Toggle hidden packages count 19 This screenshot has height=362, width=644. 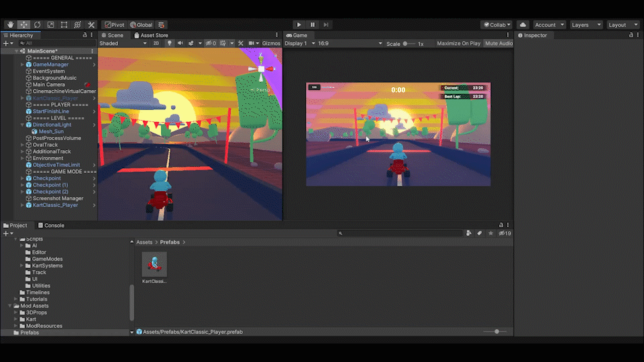point(504,233)
